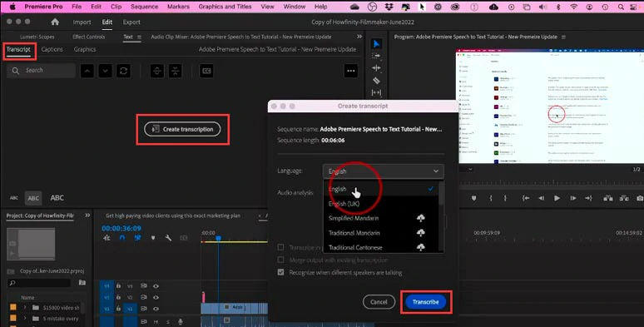
Task: Switch to Export workspace
Action: [x=131, y=22]
